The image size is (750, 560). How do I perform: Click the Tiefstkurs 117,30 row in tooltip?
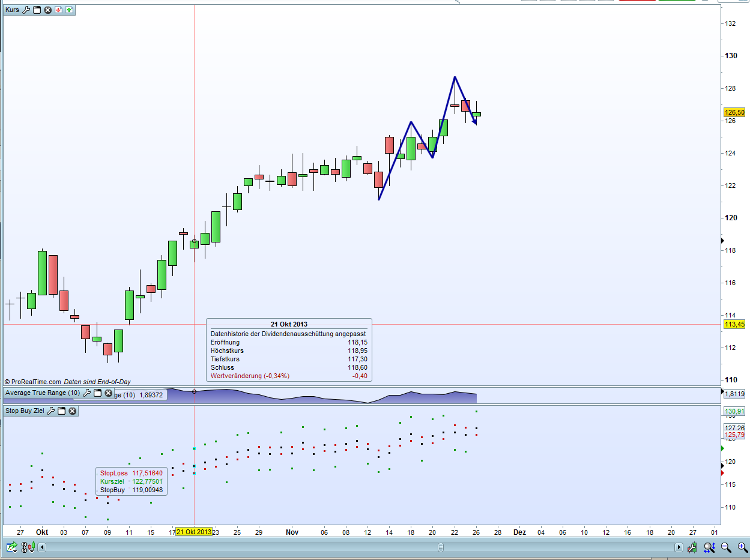[x=289, y=359]
